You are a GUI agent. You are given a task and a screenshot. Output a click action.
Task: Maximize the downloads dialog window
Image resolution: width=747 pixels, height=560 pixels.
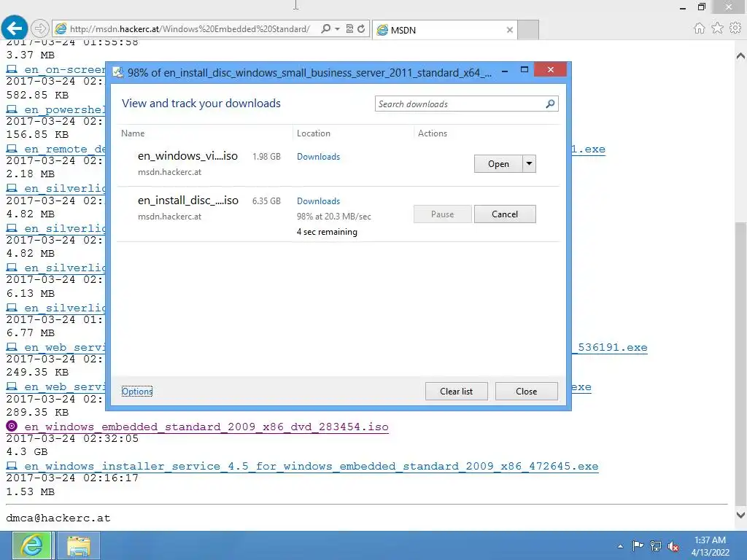(525, 70)
